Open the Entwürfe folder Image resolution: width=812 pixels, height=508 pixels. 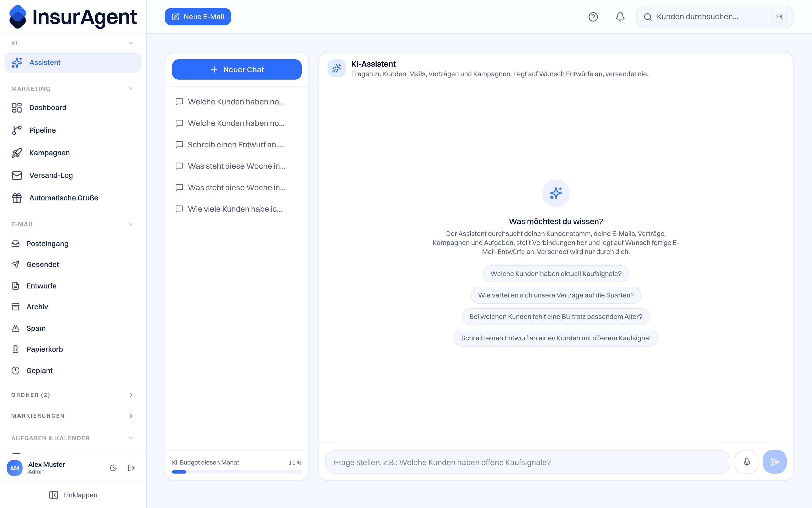click(x=73, y=286)
